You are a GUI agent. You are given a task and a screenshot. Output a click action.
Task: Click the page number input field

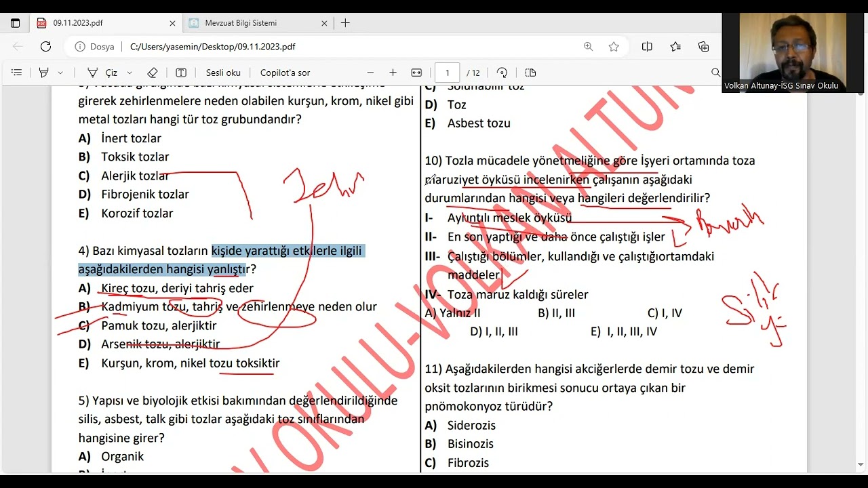click(448, 73)
